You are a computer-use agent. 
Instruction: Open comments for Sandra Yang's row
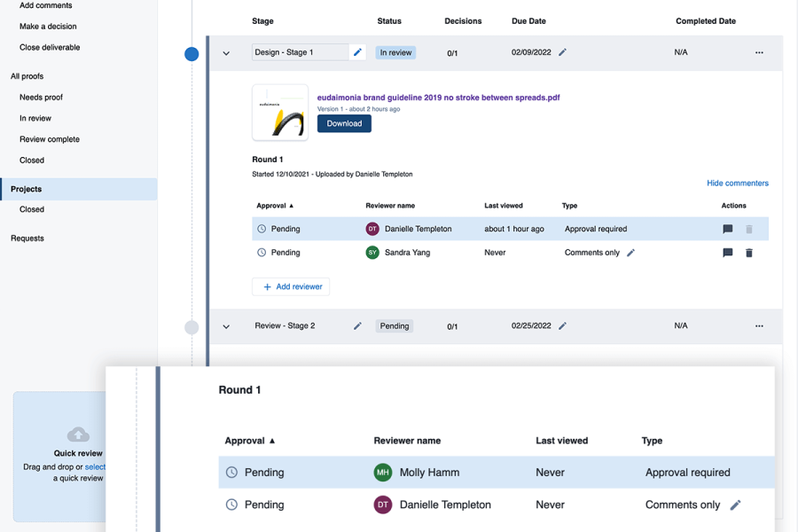point(727,253)
